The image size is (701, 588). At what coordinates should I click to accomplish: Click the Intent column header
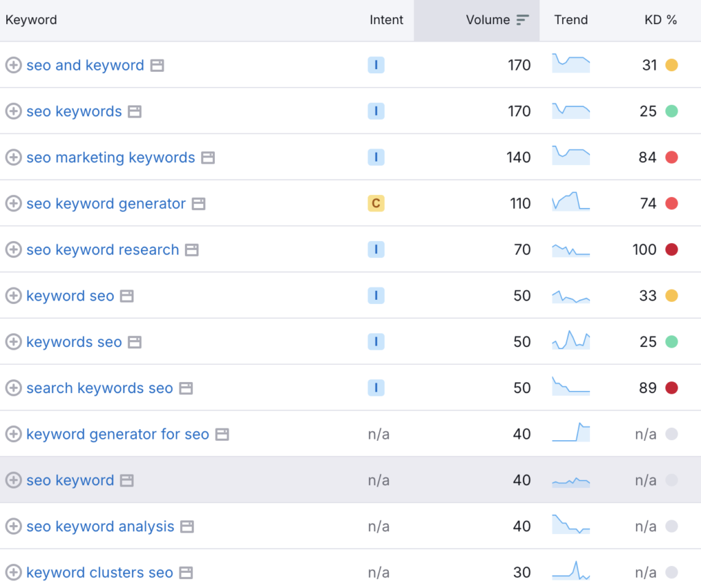pos(386,20)
